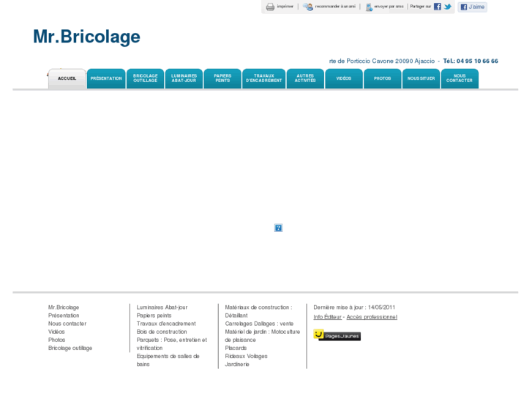Select the Nous Situer tab
Image resolution: width=532 pixels, height=399 pixels.
421,79
